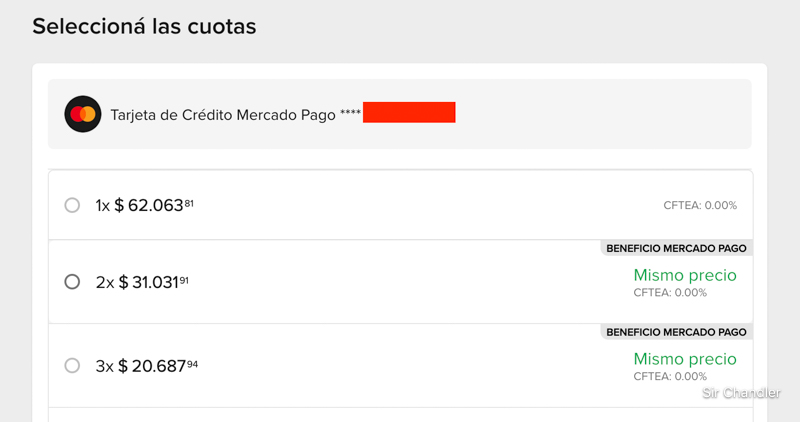Click the "Seleccioná las cuotas" heading
Screen dimensions: 800x422
144,26
